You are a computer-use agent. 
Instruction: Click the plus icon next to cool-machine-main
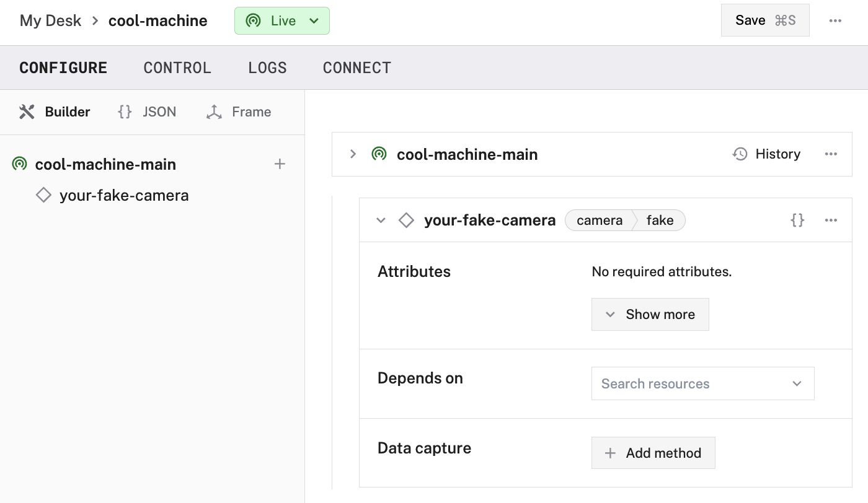click(x=280, y=164)
